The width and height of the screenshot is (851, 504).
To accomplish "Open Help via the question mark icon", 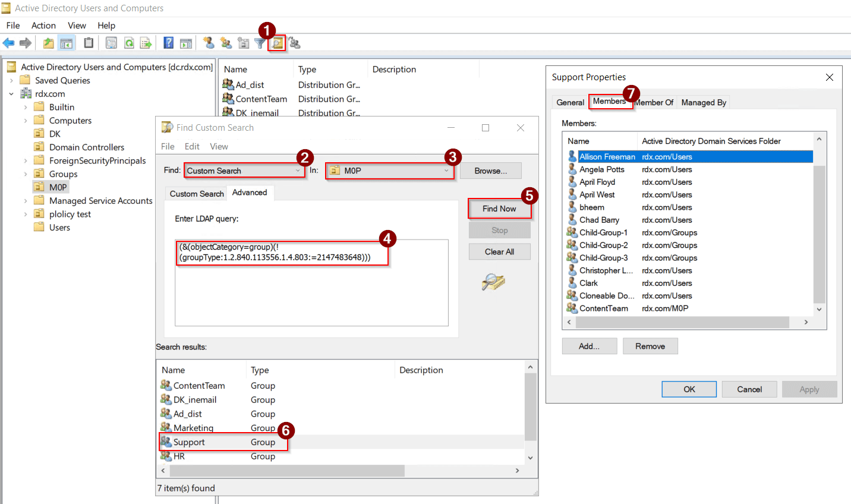I will pos(169,42).
